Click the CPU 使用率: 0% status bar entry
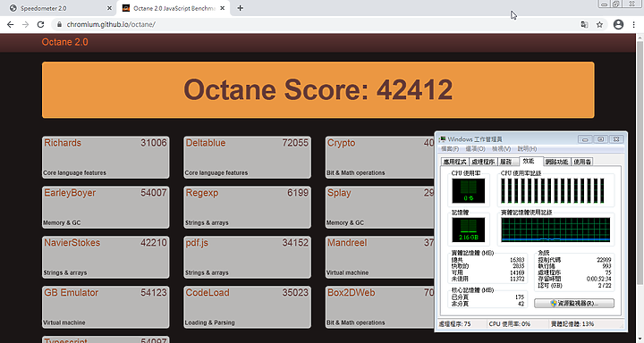 pyautogui.click(x=510, y=324)
